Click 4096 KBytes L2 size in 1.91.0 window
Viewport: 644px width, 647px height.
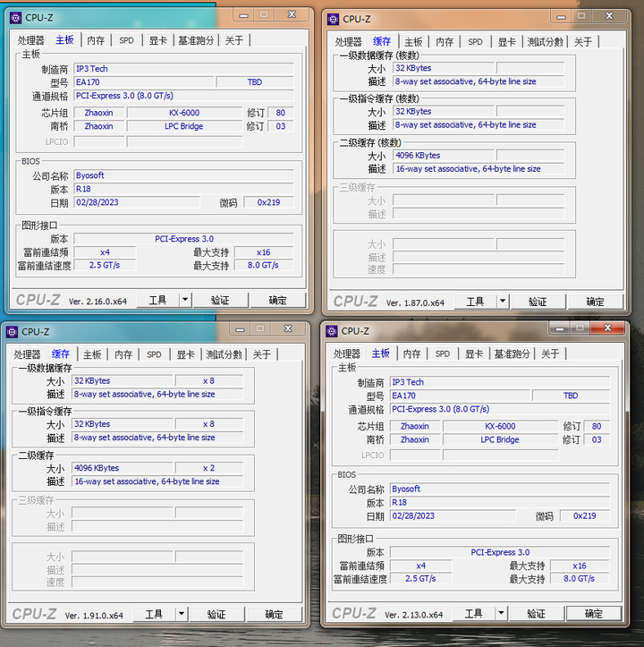[x=123, y=468]
